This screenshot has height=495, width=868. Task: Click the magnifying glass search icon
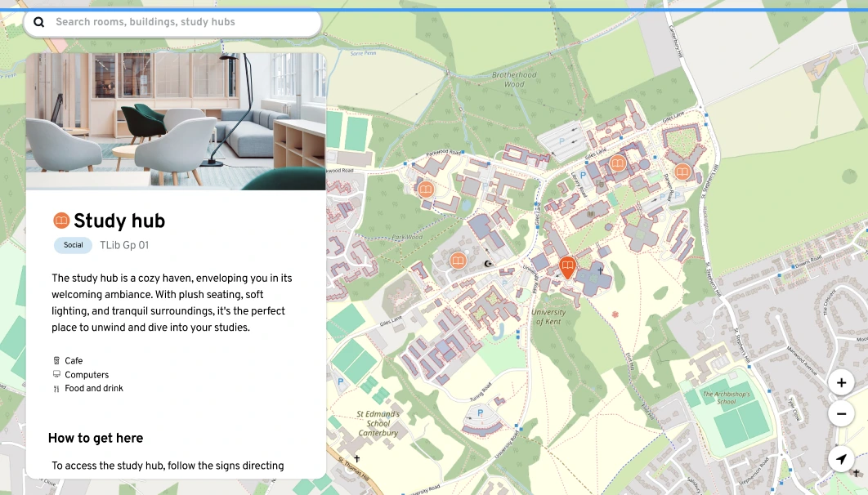[39, 23]
